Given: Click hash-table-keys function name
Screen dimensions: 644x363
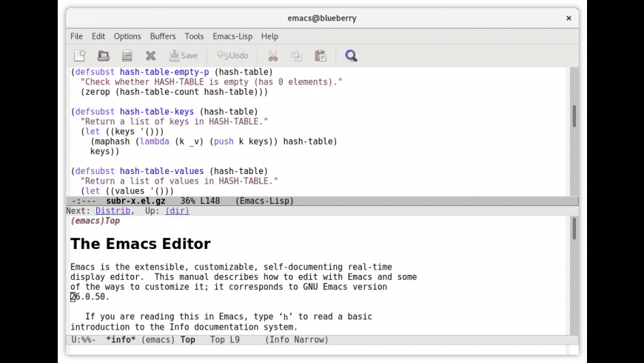Looking at the screenshot, I should coord(157,112).
